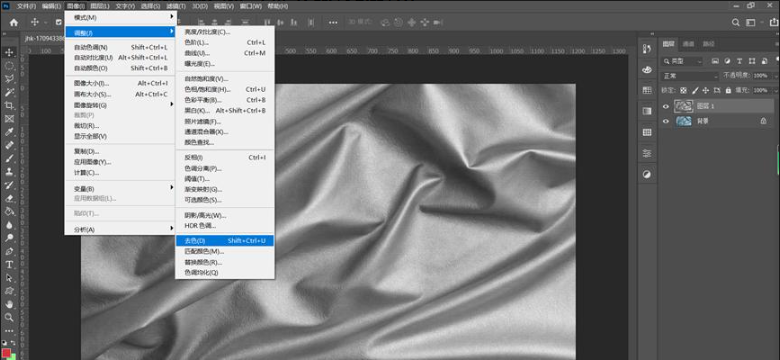
Task: Select the Dodge tool
Action: (x=9, y=238)
